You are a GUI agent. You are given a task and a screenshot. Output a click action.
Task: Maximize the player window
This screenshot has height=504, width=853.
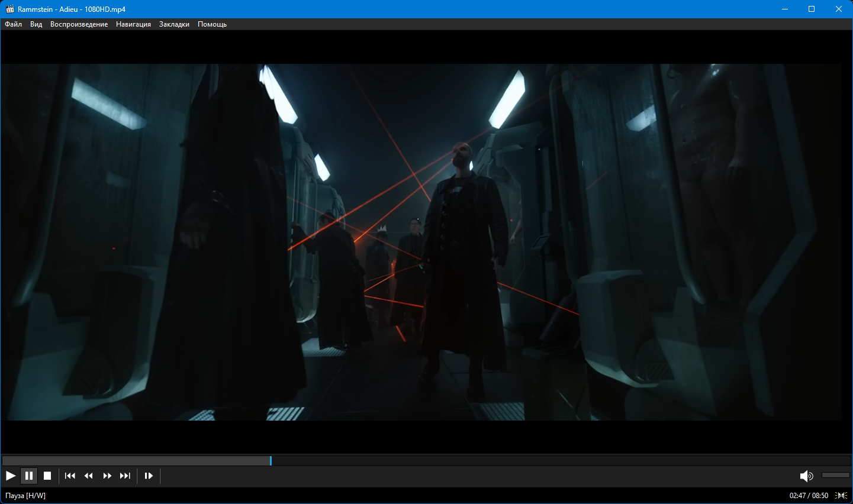click(x=812, y=9)
